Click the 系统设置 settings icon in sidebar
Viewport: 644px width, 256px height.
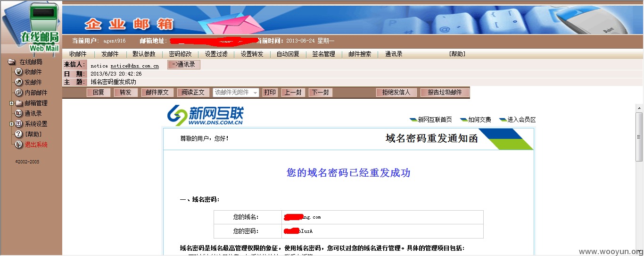pyautogui.click(x=19, y=124)
